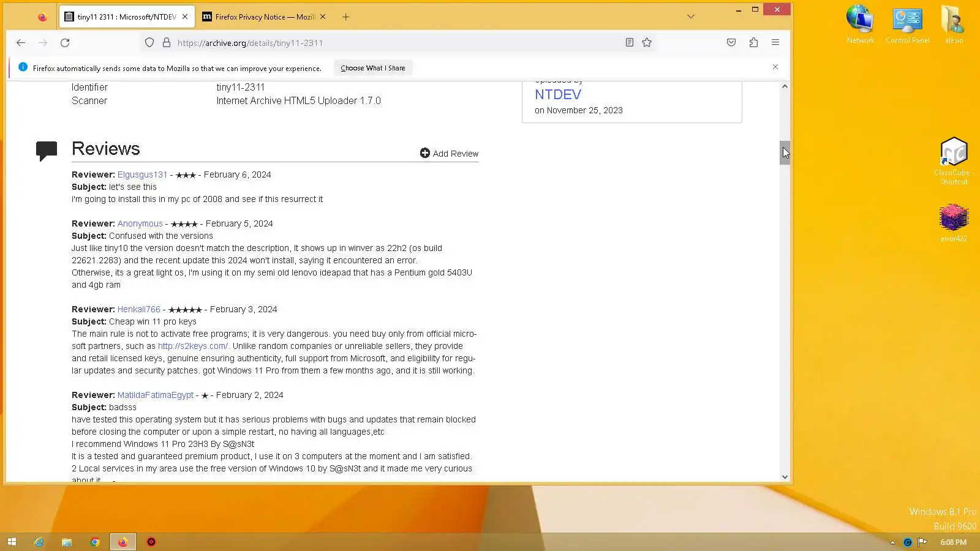Click the subject text 'let's see this'
Screen dimensions: 980x551
[x=133, y=187]
